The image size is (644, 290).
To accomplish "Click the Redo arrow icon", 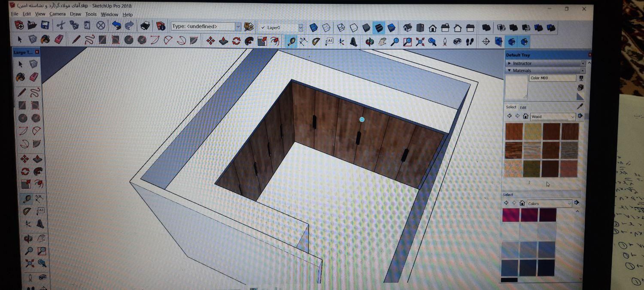I will [x=129, y=26].
